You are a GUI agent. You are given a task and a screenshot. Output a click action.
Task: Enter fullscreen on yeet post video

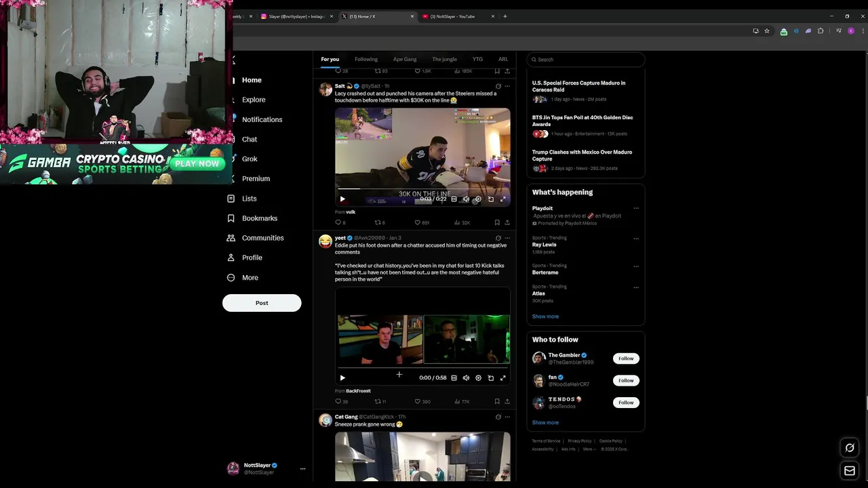(503, 378)
